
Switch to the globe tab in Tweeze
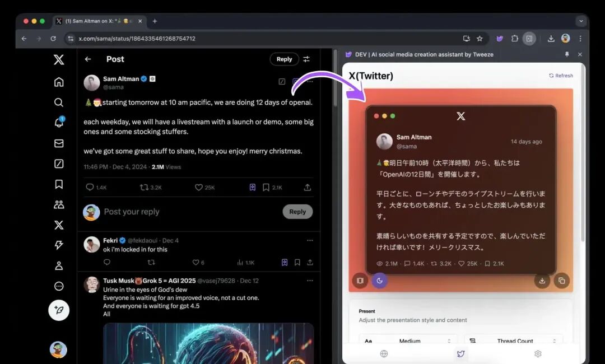pyautogui.click(x=384, y=353)
